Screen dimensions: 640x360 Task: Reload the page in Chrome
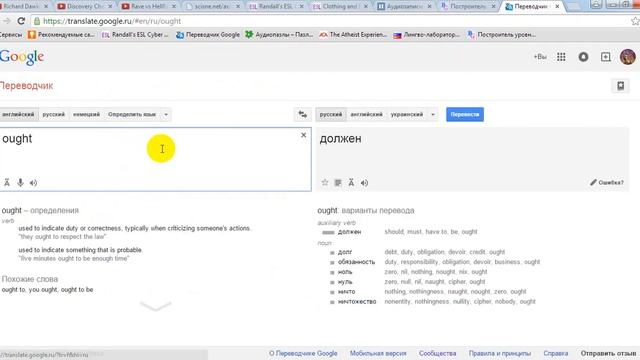[21, 21]
